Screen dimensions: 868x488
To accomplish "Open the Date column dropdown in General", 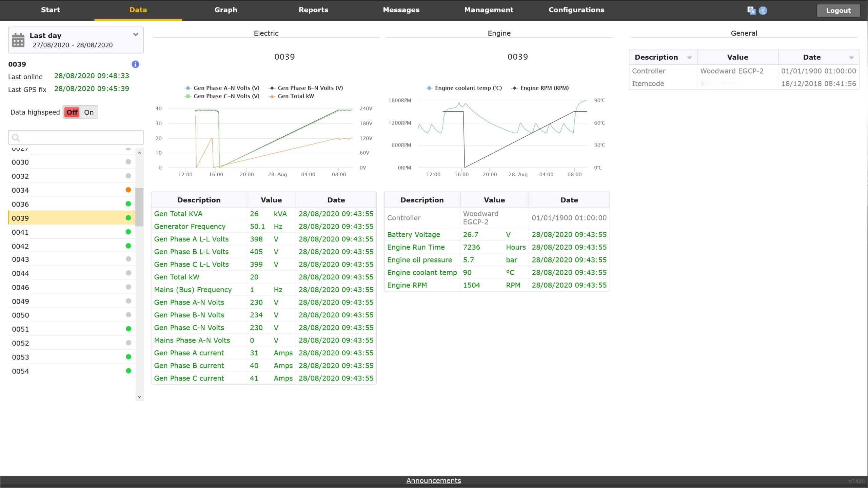I will [851, 58].
